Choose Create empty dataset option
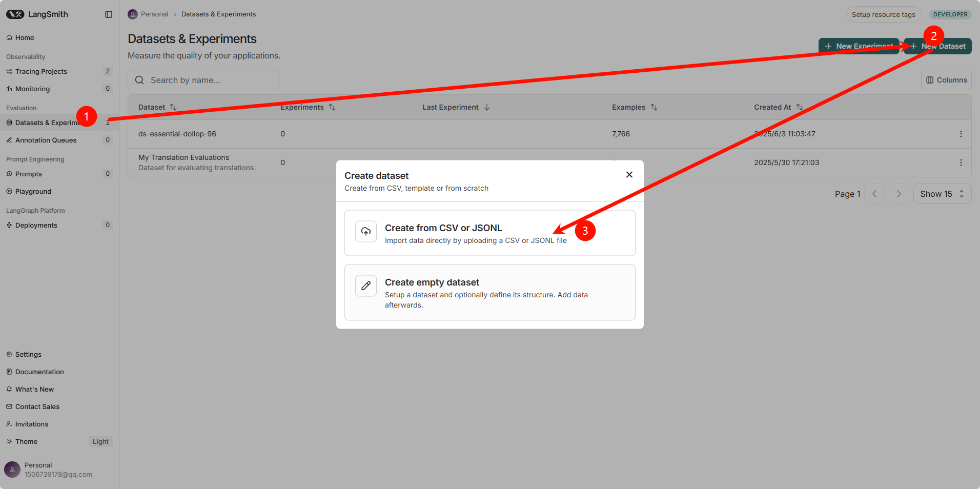Screen dimensions: 980x489 (490, 293)
